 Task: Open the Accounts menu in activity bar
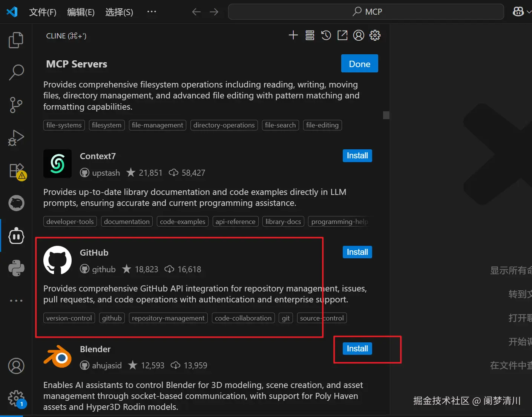pos(16,366)
